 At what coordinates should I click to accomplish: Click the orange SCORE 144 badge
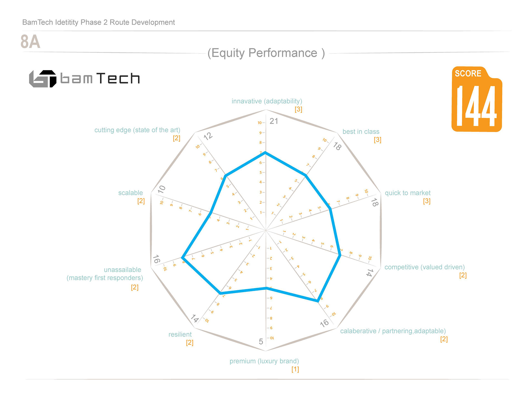477,100
